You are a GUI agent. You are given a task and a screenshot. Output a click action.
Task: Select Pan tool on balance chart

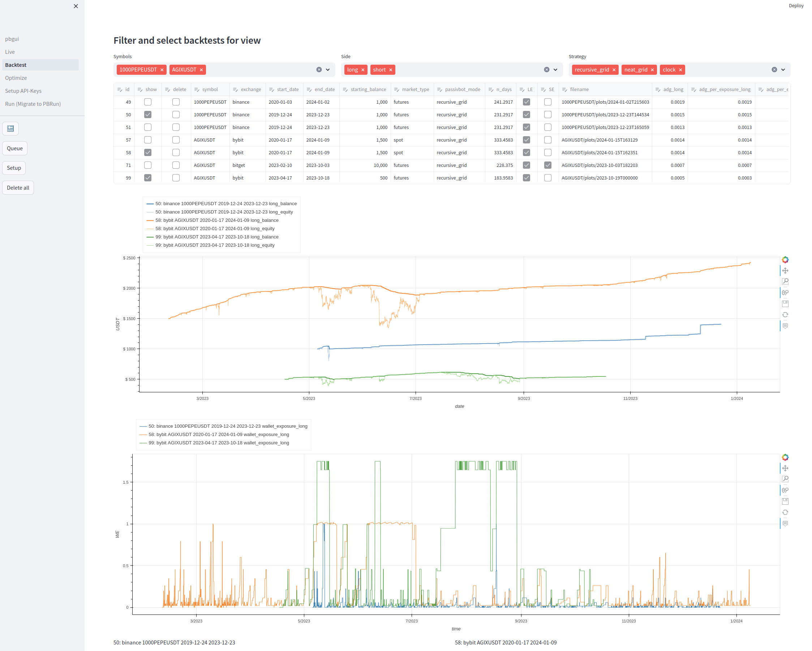pos(785,271)
